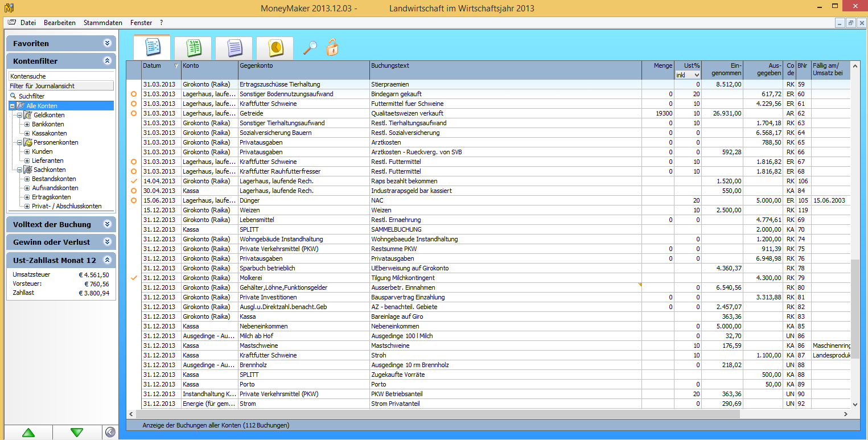Open the green ledger book tab
Image resolution: width=868 pixels, height=440 pixels.
coord(193,48)
